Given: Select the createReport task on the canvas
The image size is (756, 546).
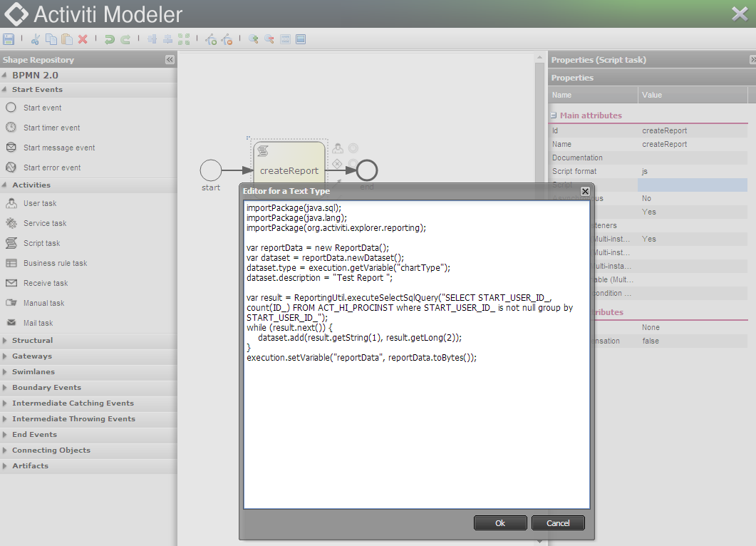Looking at the screenshot, I should [x=289, y=164].
